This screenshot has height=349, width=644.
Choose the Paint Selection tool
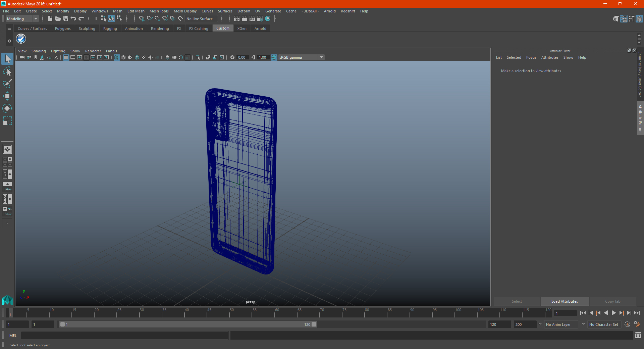[x=7, y=84]
